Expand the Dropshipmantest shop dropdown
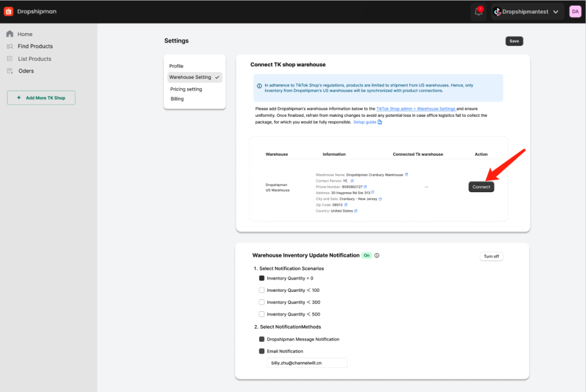The width and height of the screenshot is (586, 392). click(x=556, y=12)
